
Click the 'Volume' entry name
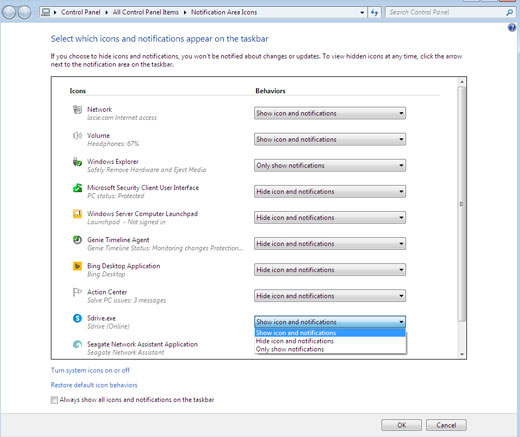98,135
